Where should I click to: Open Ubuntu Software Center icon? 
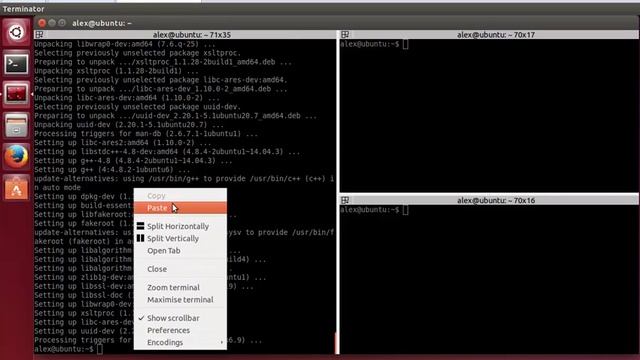pos(16,187)
